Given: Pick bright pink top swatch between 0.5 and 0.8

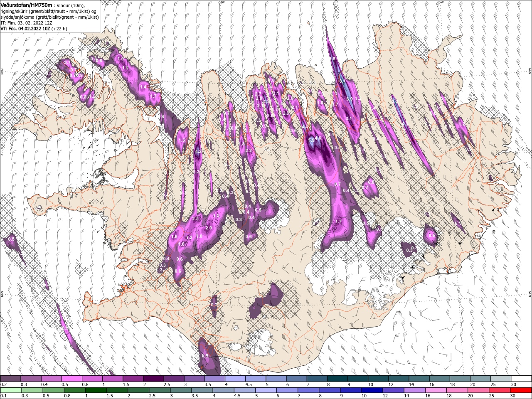Looking at the screenshot, I should click(x=71, y=379).
